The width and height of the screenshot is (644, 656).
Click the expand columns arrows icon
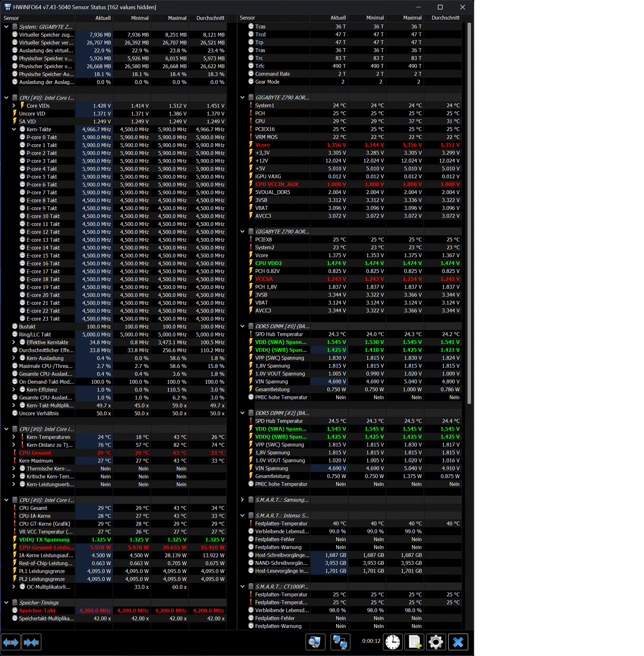10,642
